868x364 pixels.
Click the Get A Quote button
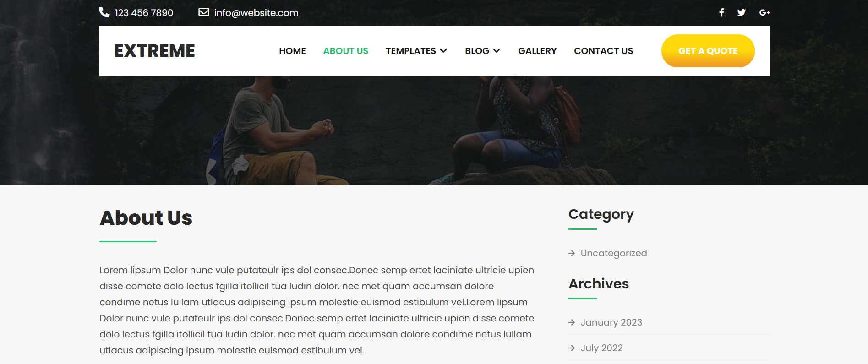pyautogui.click(x=708, y=51)
